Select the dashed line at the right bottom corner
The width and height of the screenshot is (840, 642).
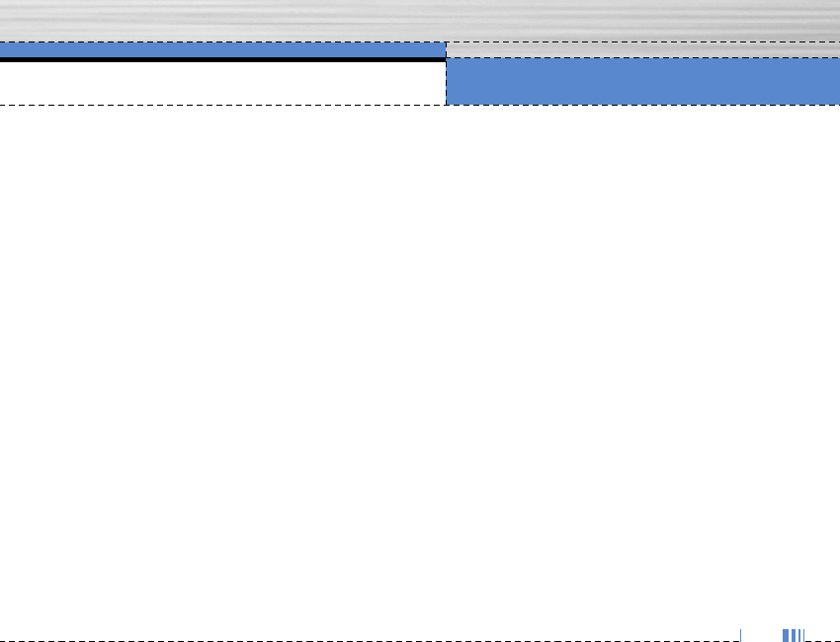(823, 641)
